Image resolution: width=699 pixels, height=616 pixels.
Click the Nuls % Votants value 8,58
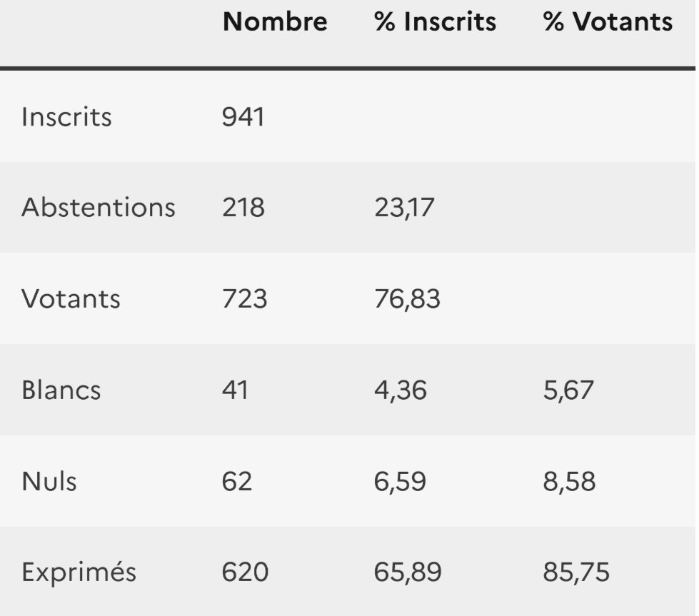pyautogui.click(x=569, y=481)
